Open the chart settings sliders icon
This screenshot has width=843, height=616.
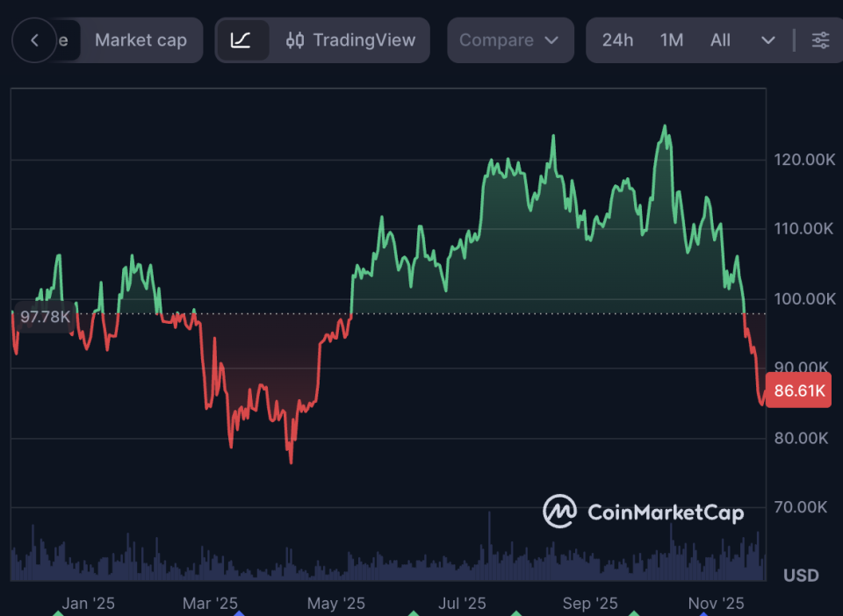pyautogui.click(x=820, y=40)
